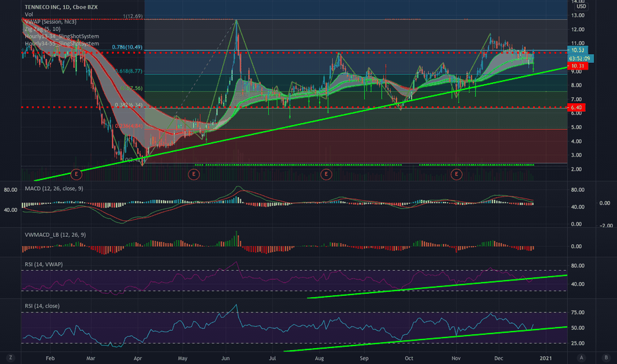617x364 pixels.
Task: Click the red 6.40 price label
Action: [x=576, y=107]
